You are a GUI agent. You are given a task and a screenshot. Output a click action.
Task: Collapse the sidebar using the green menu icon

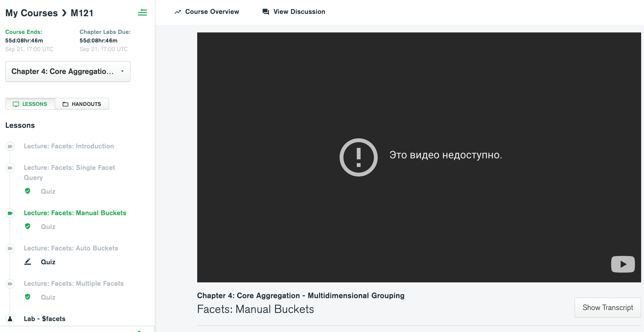tap(142, 12)
